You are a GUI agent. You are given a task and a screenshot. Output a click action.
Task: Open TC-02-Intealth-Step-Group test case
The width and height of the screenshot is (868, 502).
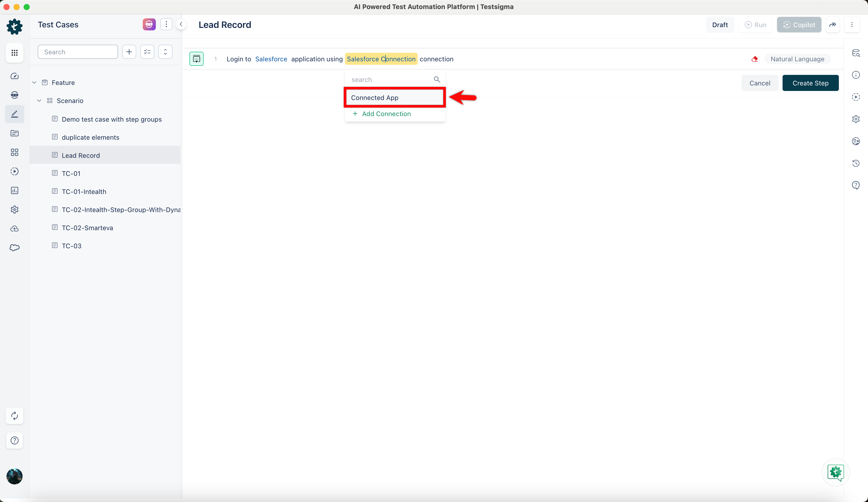pyautogui.click(x=121, y=210)
